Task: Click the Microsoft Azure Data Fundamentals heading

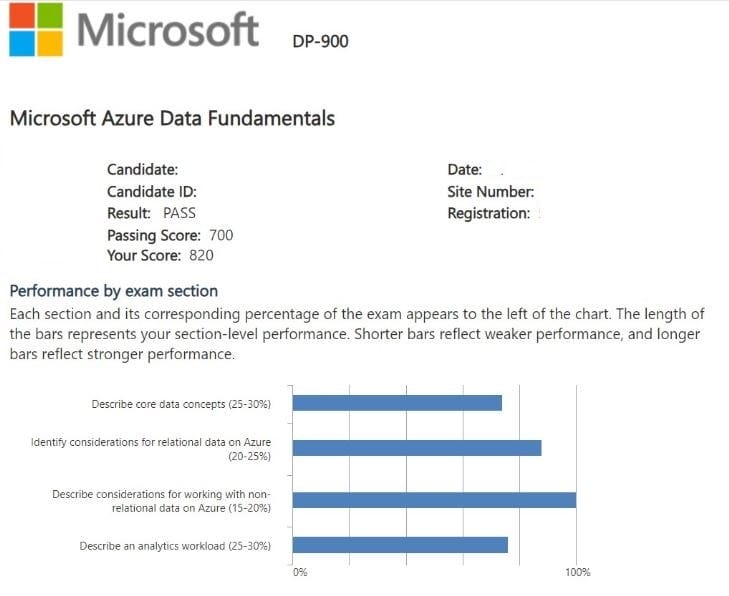Action: click(x=172, y=119)
